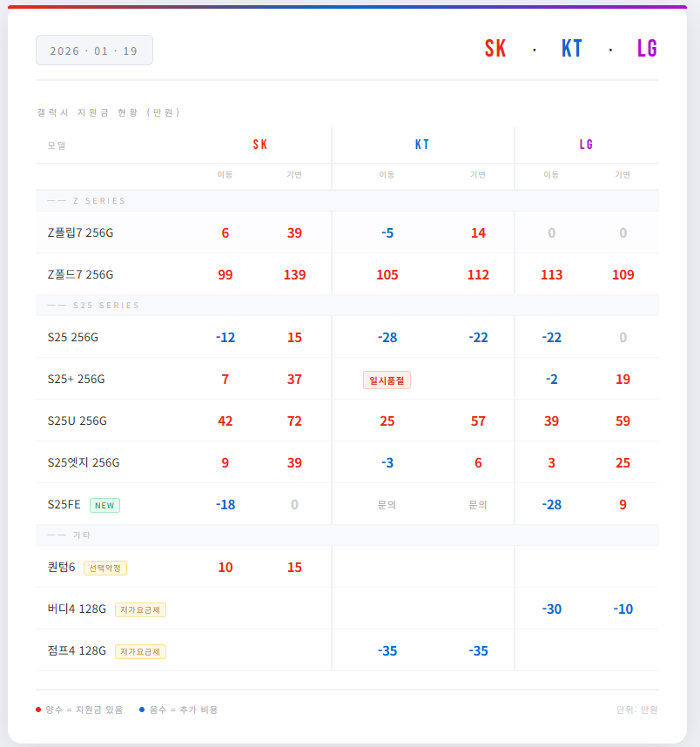This screenshot has width=700, height=747.
Task: Click KT 이동 value -3 for S25엣지
Action: (x=387, y=463)
